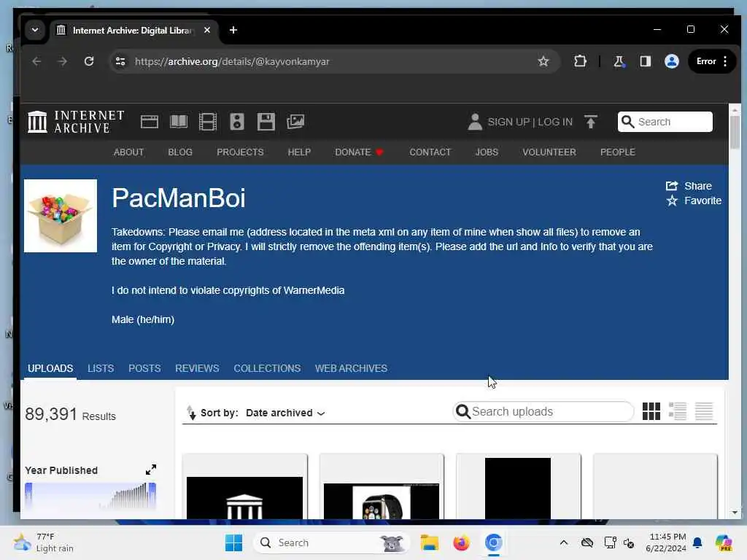Toggle sort direction arrow icon

191,413
